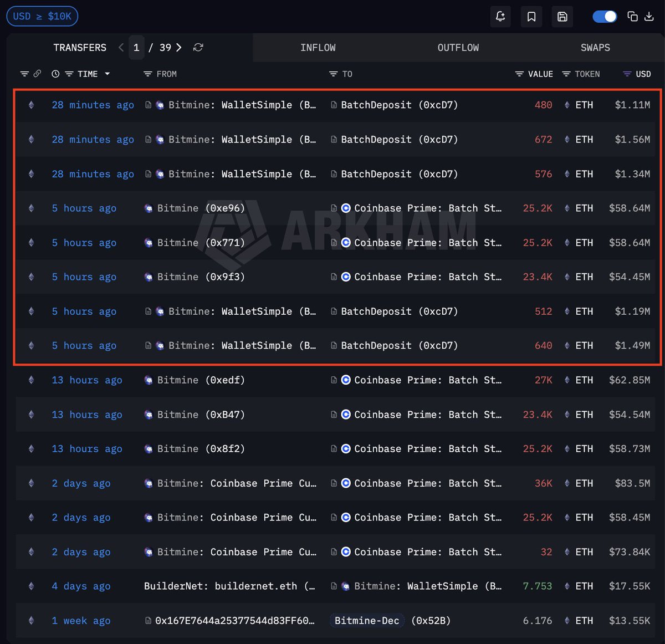
Task: Click the page number 1 field
Action: click(136, 48)
